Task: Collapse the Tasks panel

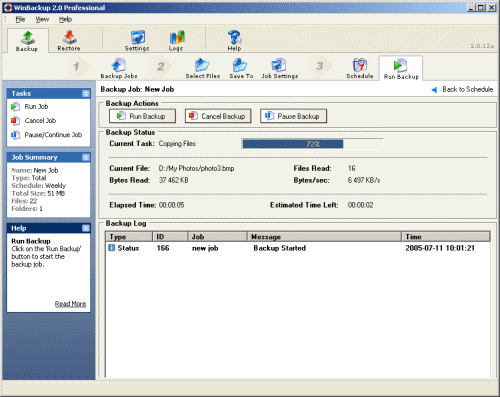Action: (x=86, y=94)
